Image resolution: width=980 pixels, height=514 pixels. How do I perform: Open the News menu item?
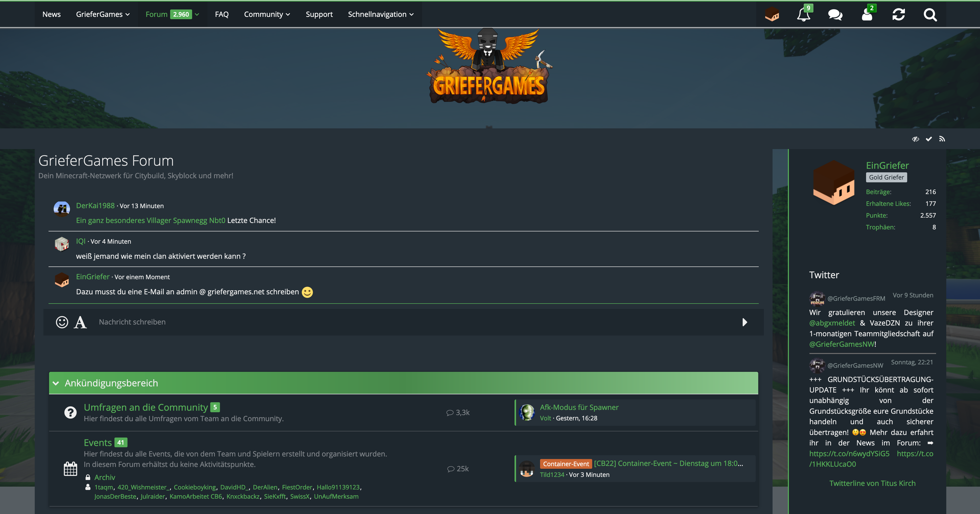[x=51, y=15]
